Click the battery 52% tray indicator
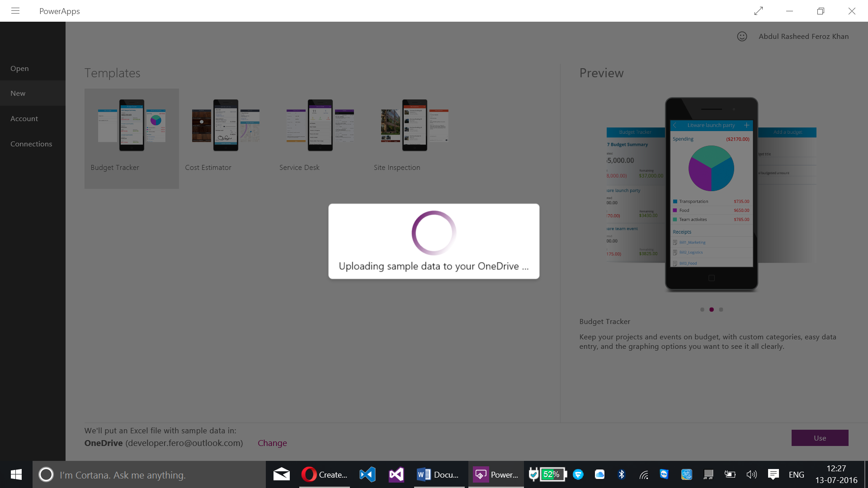The height and width of the screenshot is (488, 868). click(553, 474)
